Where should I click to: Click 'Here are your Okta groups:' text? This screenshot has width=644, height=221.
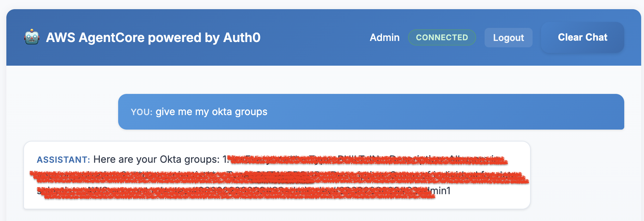click(x=157, y=159)
